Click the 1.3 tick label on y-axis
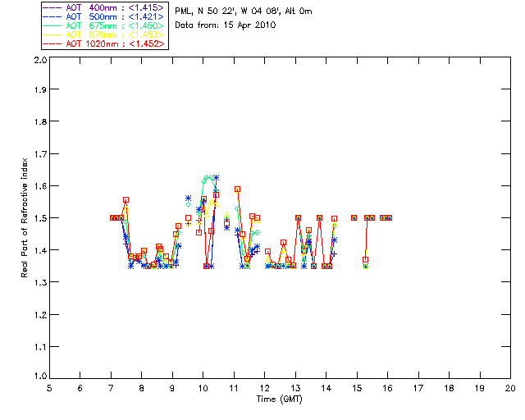 click(x=39, y=282)
